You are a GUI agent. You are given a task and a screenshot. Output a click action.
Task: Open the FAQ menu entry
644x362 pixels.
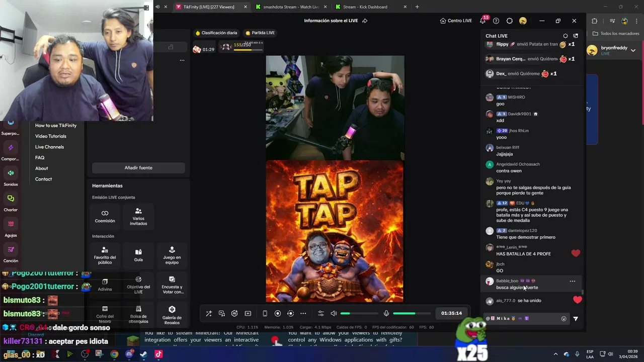(x=40, y=157)
